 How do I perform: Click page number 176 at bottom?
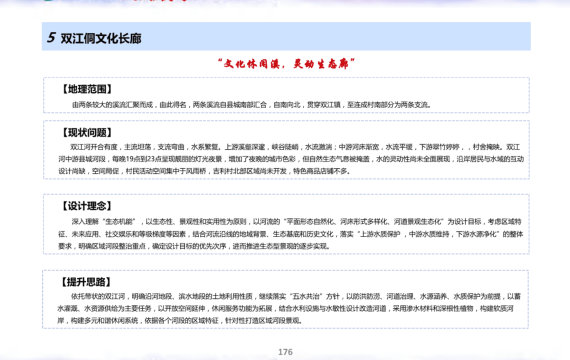point(285,352)
